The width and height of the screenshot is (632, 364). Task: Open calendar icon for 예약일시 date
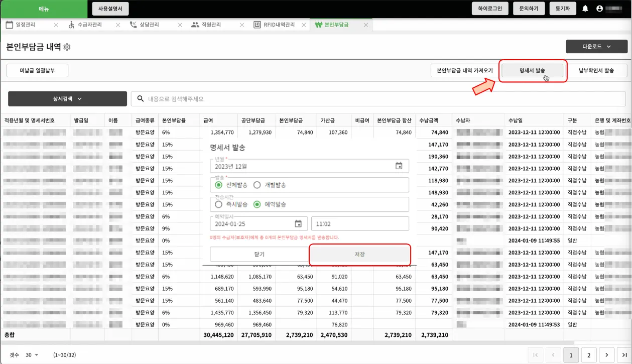(298, 224)
